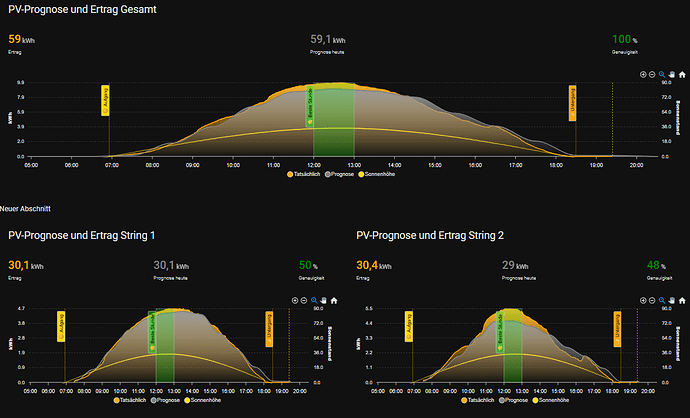This screenshot has width=690, height=418.
Task: Activate panning hand tool in String 1 chart
Action: [x=323, y=301]
